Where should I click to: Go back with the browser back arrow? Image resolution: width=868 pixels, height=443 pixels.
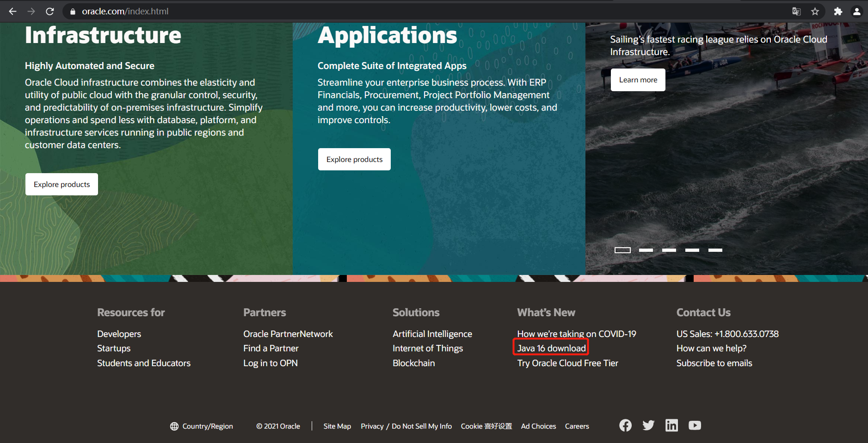point(12,11)
